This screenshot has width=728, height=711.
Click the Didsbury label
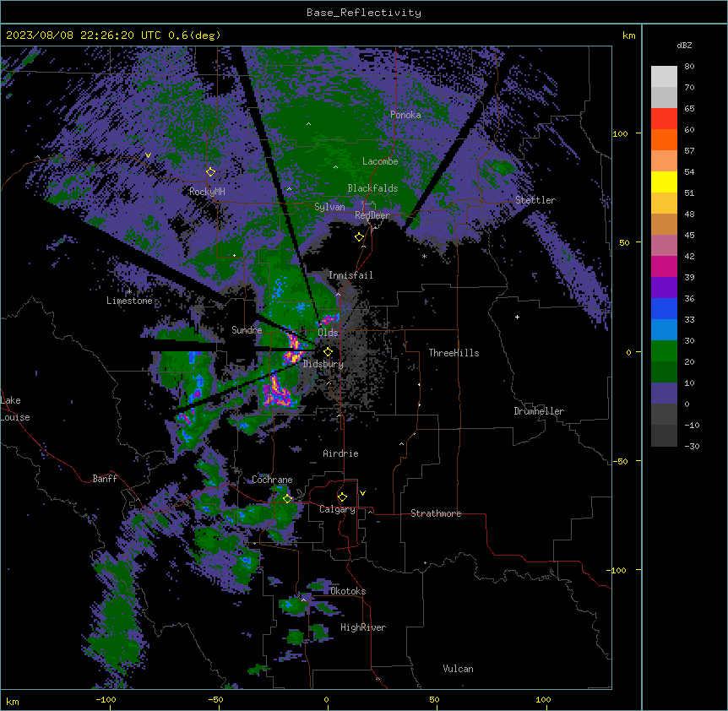tap(323, 364)
